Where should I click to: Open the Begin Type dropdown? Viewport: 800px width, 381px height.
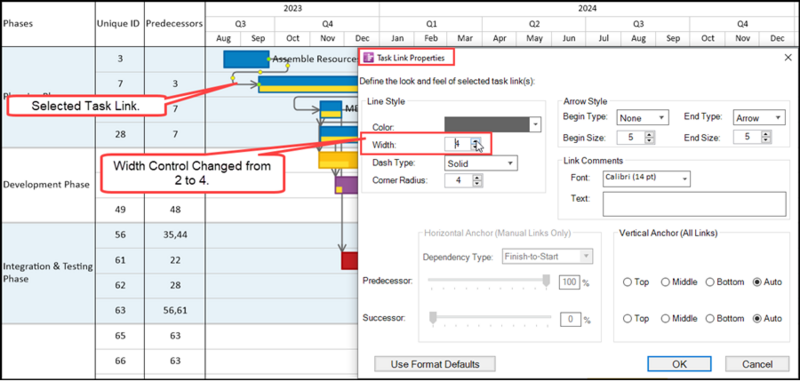[642, 117]
